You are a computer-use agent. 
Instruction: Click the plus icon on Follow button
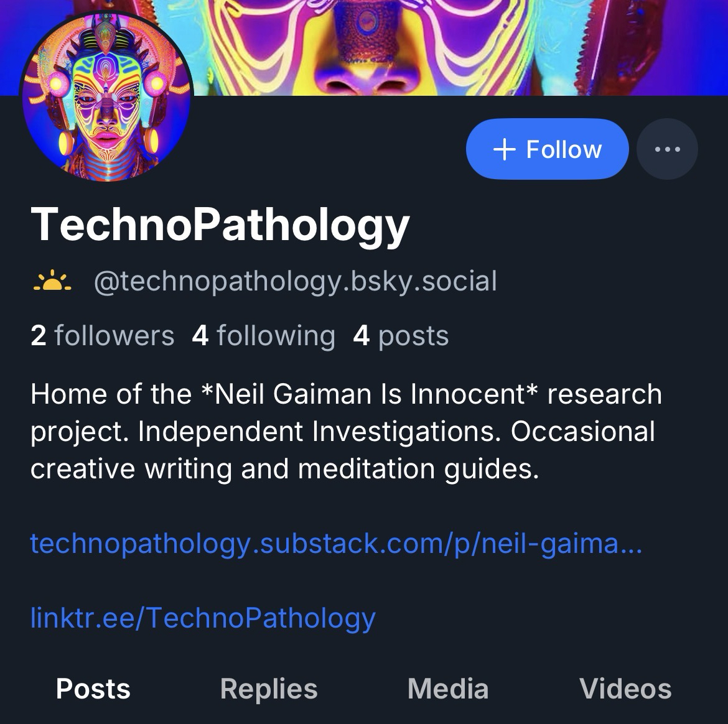point(504,149)
